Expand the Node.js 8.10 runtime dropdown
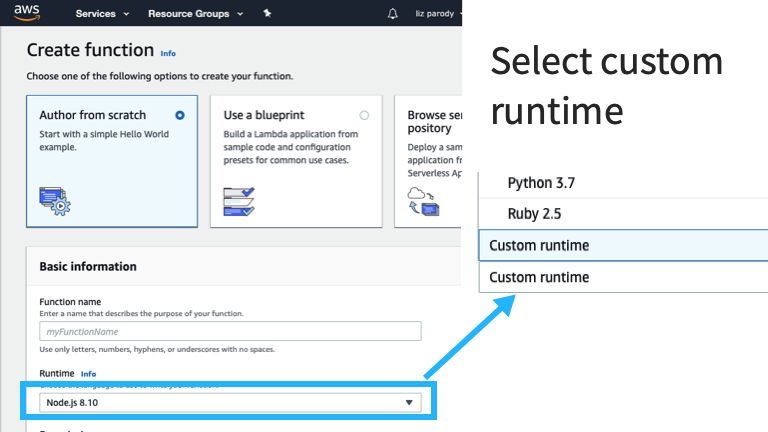Viewport: 768px width, 432px height. pyautogui.click(x=230, y=403)
